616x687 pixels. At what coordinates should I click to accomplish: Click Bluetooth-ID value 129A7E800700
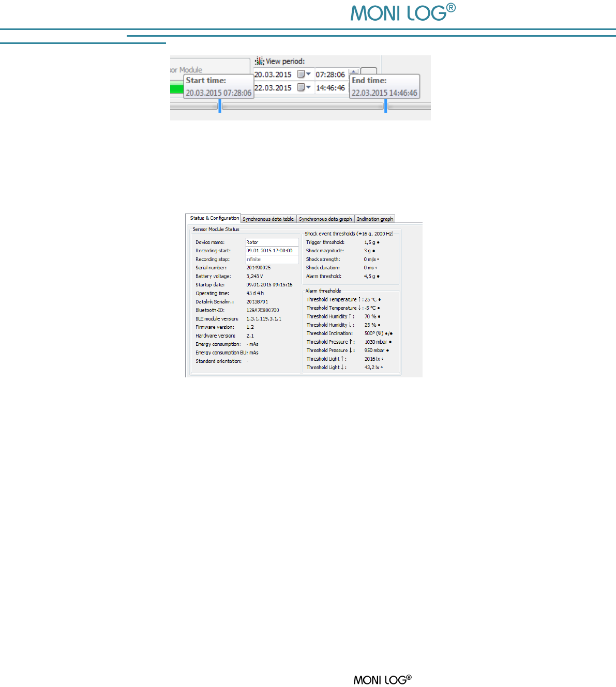pyautogui.click(x=263, y=310)
